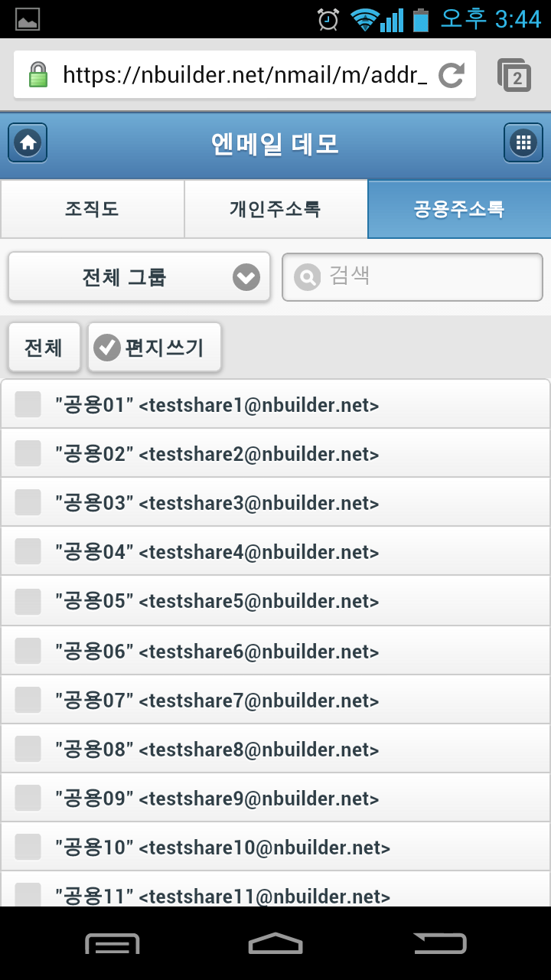Select the 공용주소록 tab

point(459,209)
